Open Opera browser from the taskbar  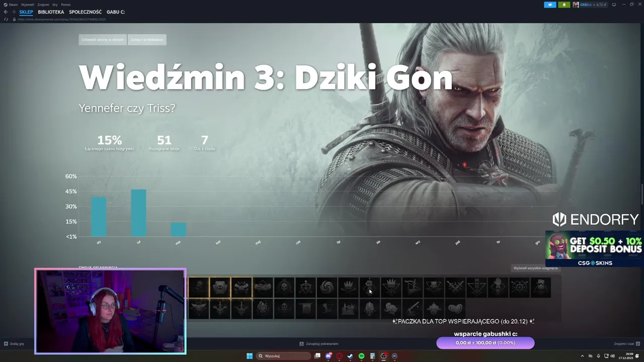pyautogui.click(x=340, y=356)
